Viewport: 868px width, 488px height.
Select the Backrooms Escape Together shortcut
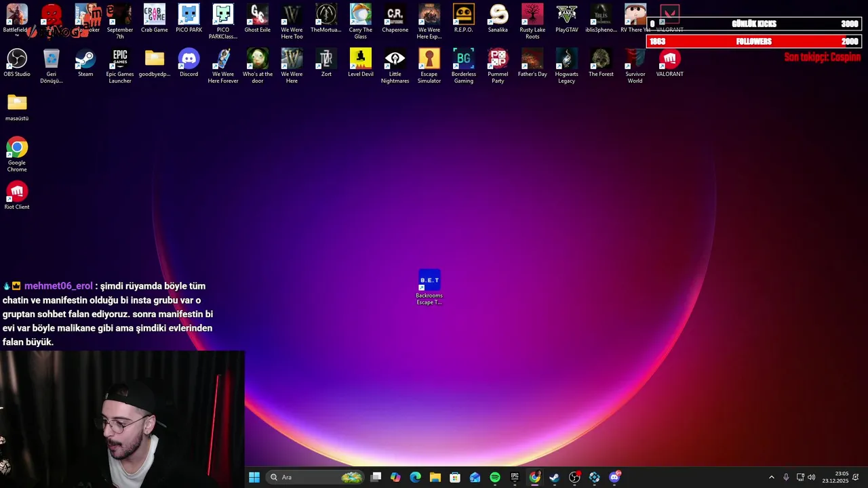click(429, 287)
